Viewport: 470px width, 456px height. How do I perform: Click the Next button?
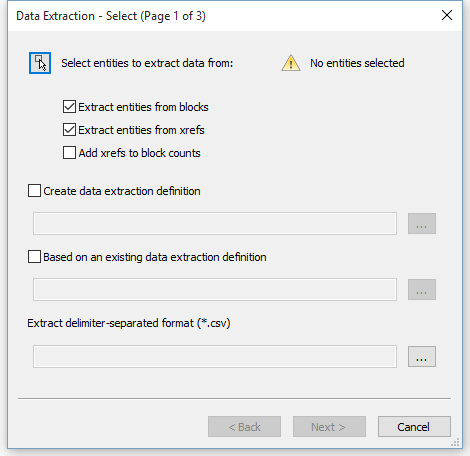[x=329, y=426]
